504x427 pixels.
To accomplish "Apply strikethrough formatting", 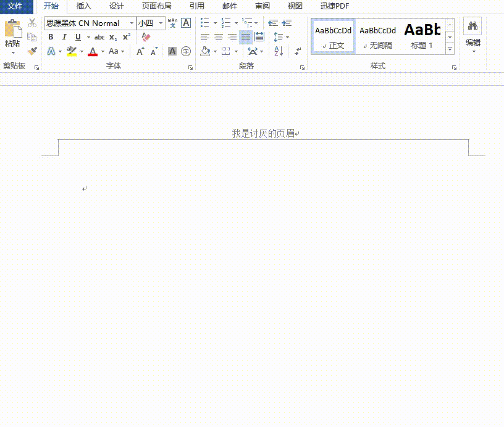I will click(99, 37).
